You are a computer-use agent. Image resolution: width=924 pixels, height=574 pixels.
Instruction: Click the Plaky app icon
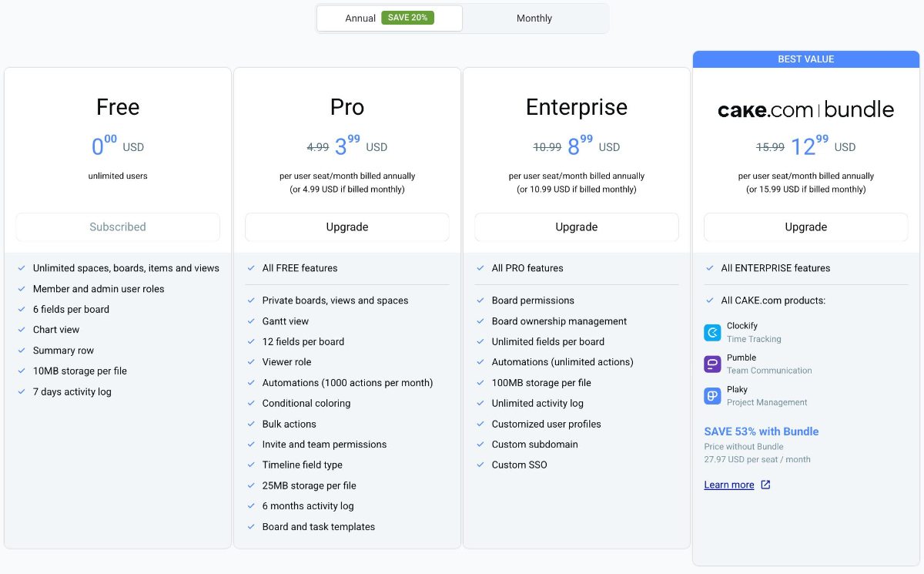(x=712, y=396)
